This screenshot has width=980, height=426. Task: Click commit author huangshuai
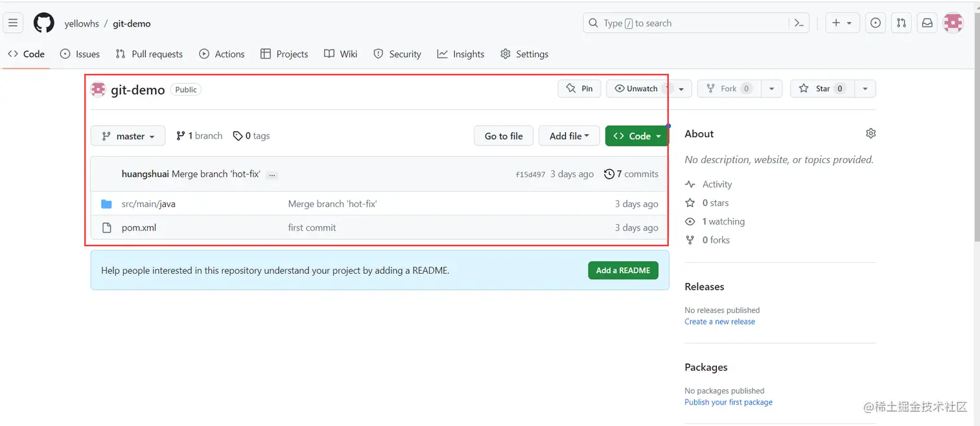[145, 174]
